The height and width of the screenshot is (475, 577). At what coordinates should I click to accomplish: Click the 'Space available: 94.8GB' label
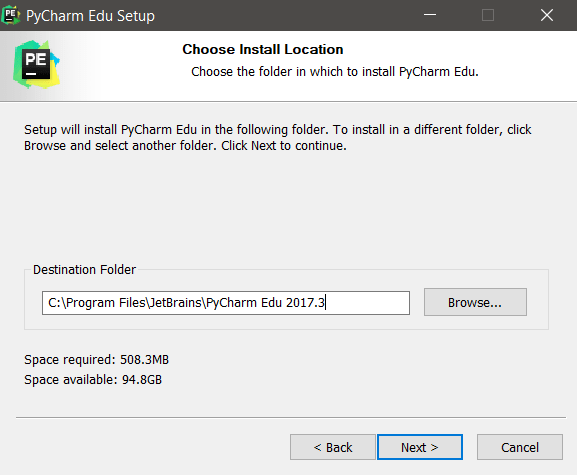93,379
